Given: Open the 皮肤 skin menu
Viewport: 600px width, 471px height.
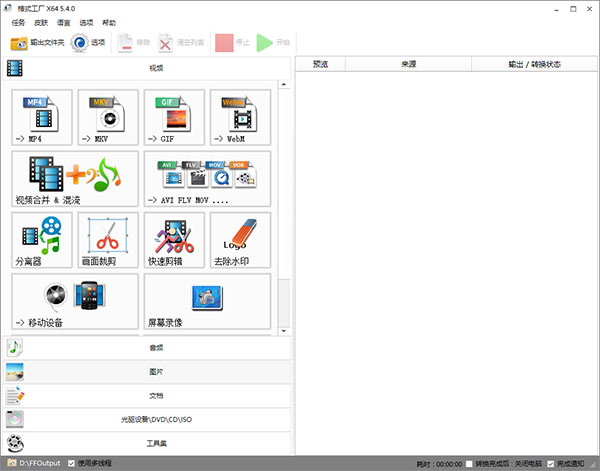Looking at the screenshot, I should [x=41, y=21].
